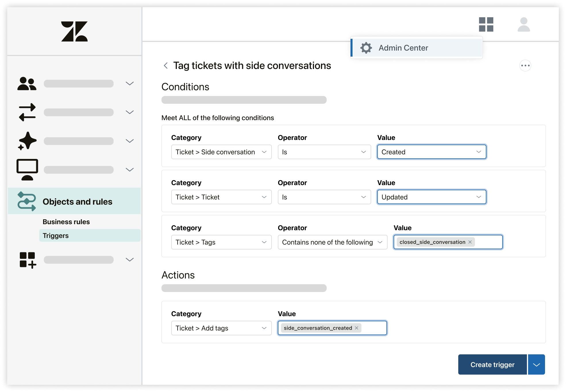Remove the closed_side_conversation tag
This screenshot has width=566, height=392.
coord(470,242)
